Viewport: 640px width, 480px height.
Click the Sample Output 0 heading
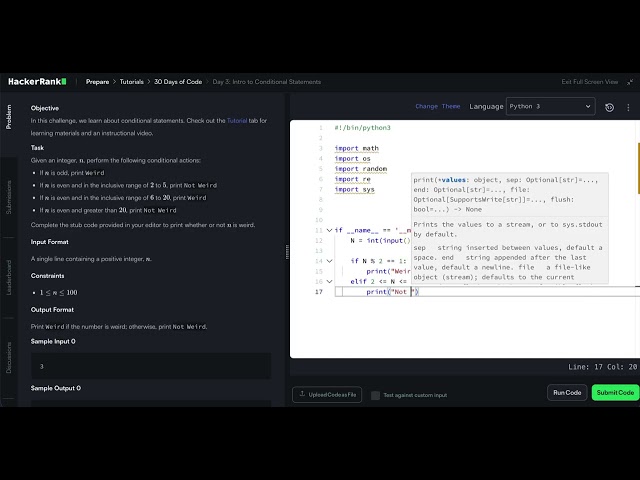coord(56,388)
